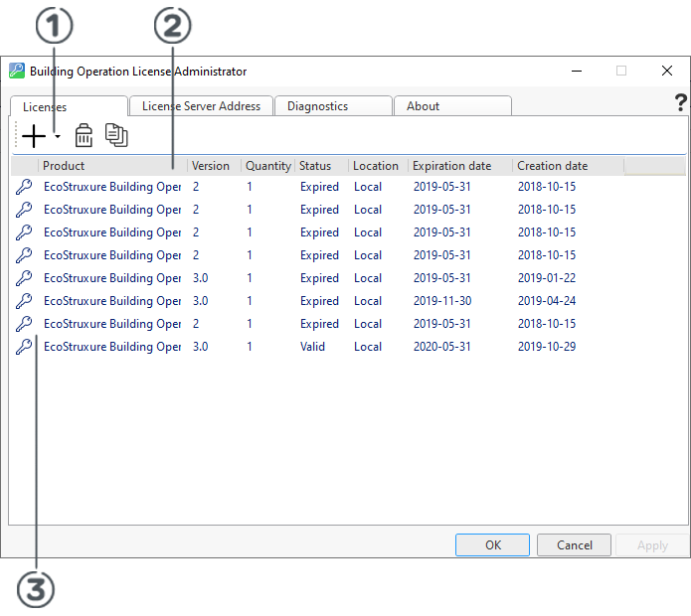The height and width of the screenshot is (616, 691).
Task: Select key icon of row created 2019-04-24
Action: click(24, 301)
